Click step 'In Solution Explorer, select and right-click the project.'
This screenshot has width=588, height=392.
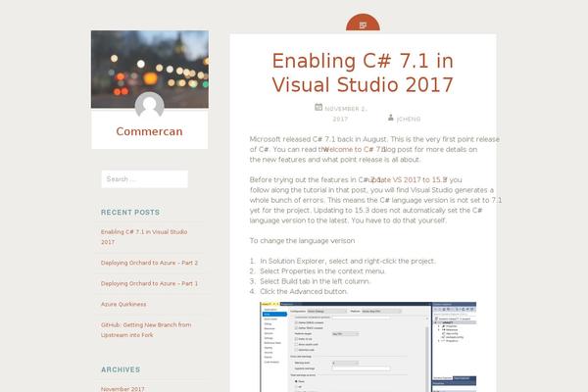point(348,261)
